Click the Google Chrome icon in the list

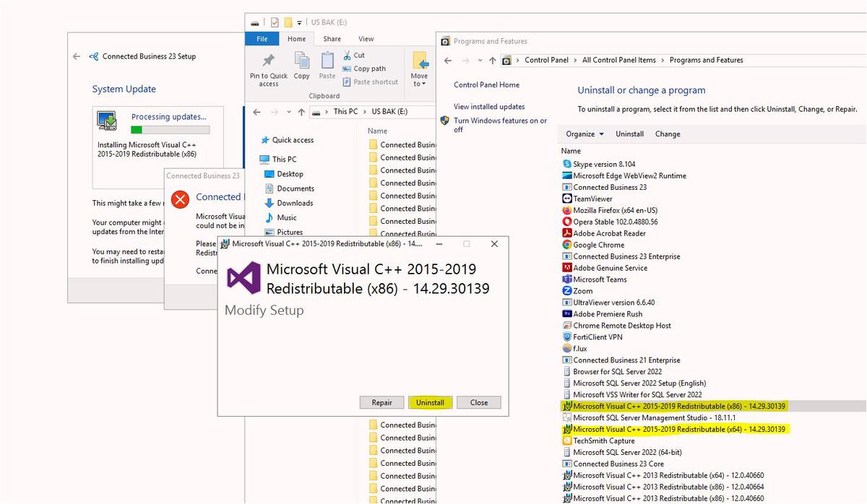point(567,245)
